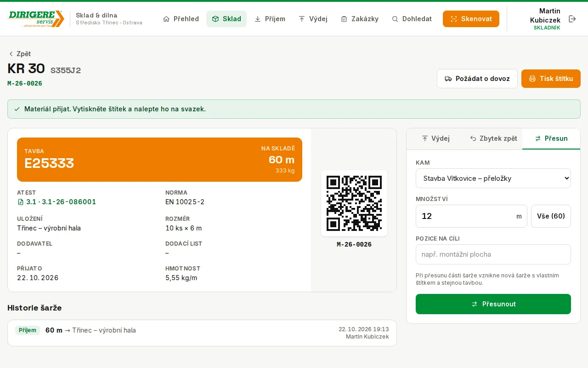Click the Historie šarže heading
The height and width of the screenshot is (368, 588).
pyautogui.click(x=34, y=308)
